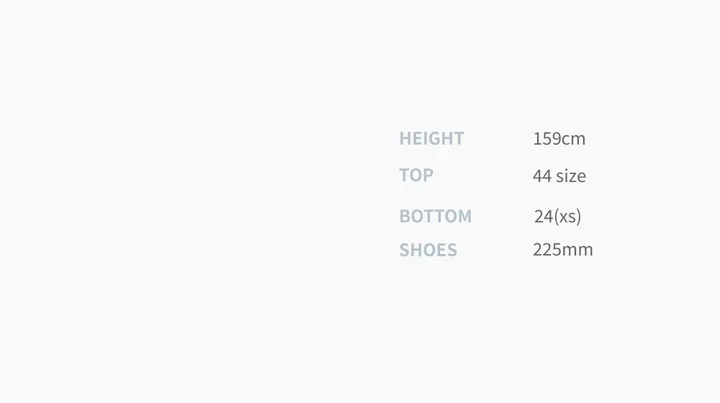Click the letter H of HEIGHT

click(405, 138)
